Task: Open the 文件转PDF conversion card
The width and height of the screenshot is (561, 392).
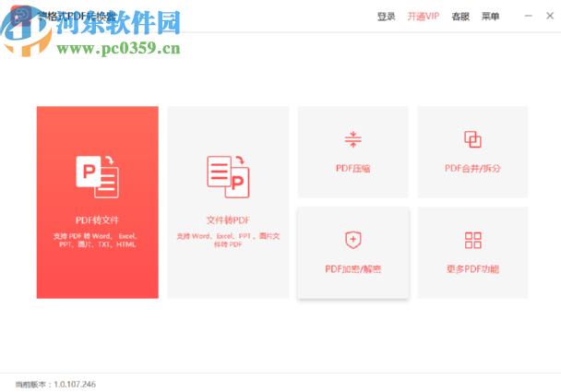Action: [228, 202]
